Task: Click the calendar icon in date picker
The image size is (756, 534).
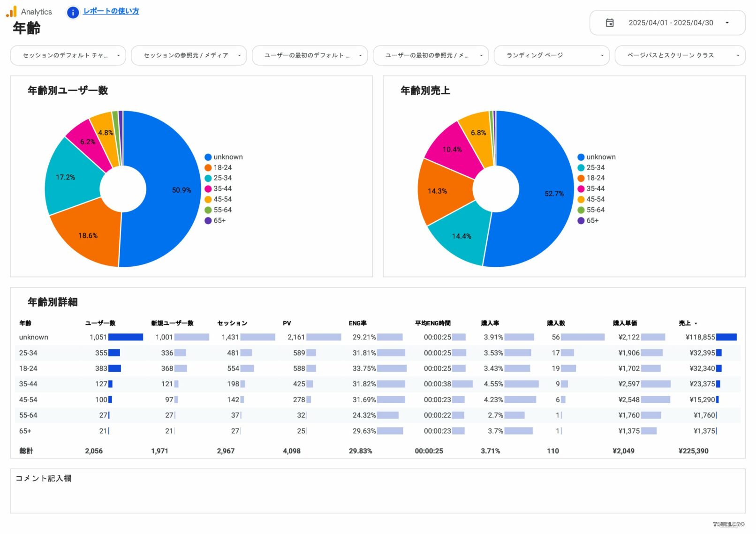Action: [609, 23]
